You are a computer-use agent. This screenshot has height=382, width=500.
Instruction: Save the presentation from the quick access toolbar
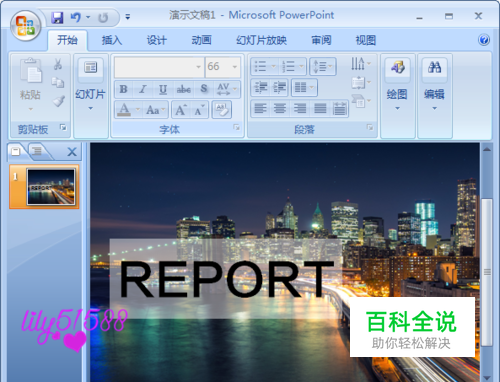[57, 17]
